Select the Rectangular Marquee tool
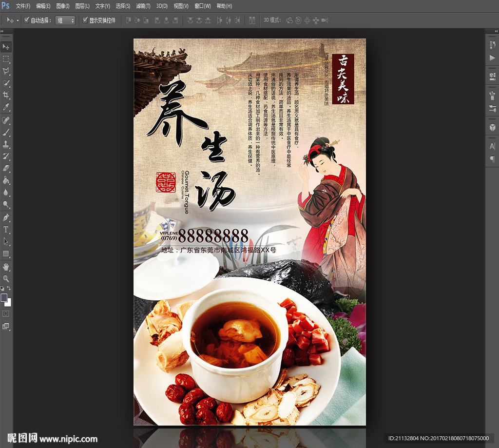The width and height of the screenshot is (499, 448). click(6, 59)
